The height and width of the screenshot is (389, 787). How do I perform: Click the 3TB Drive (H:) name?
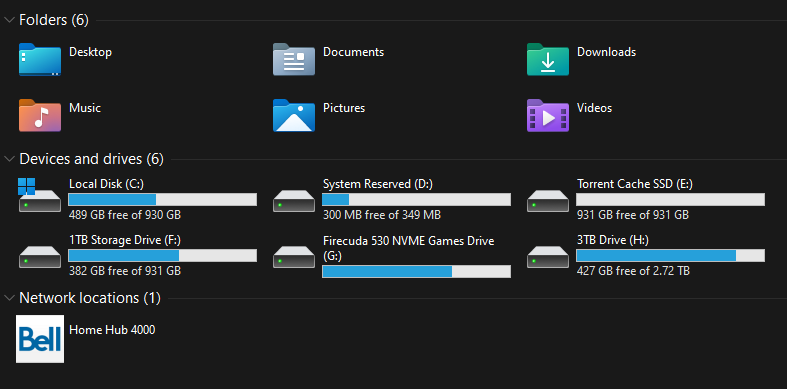pos(613,240)
